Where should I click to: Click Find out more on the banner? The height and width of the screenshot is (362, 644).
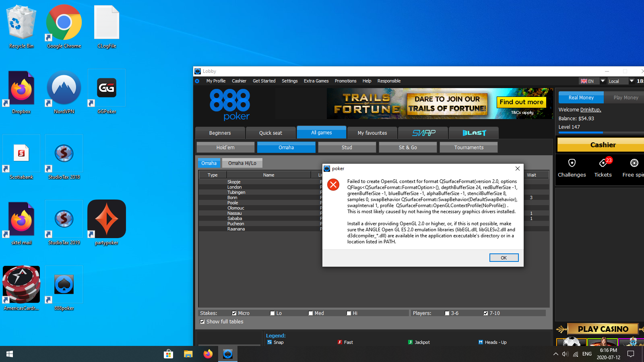click(522, 102)
